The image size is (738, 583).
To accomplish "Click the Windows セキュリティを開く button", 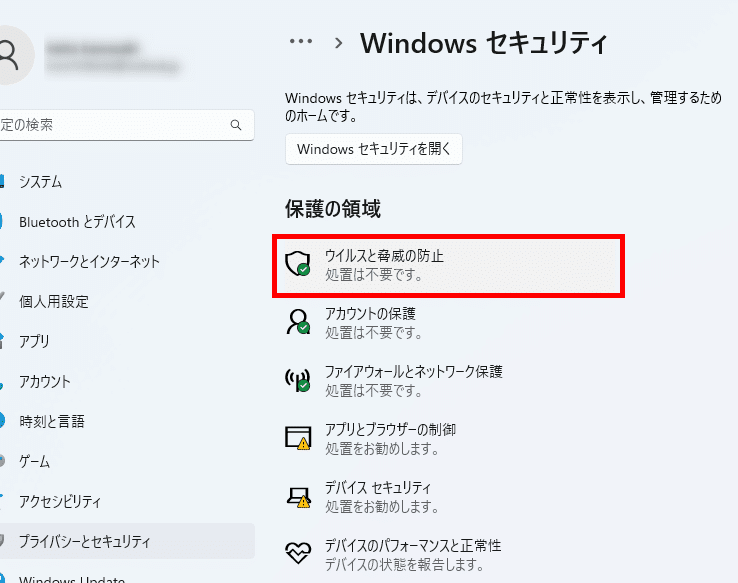I will click(373, 150).
